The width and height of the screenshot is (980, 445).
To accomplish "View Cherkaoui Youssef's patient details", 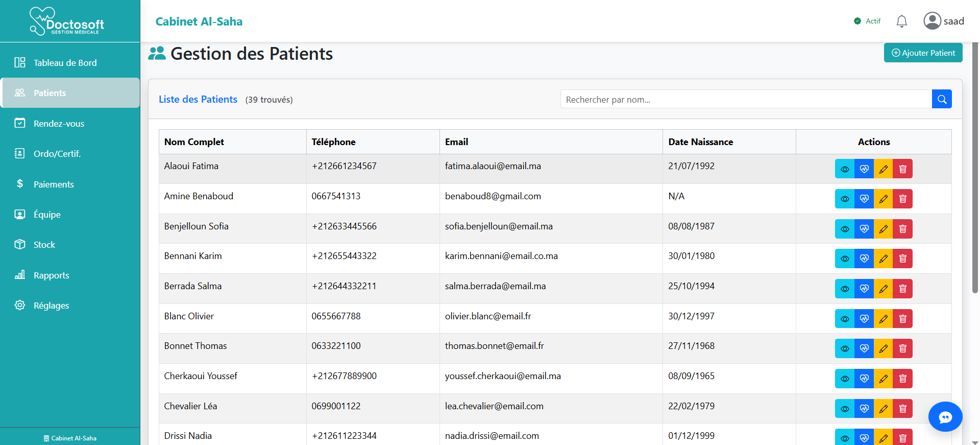I will [845, 379].
